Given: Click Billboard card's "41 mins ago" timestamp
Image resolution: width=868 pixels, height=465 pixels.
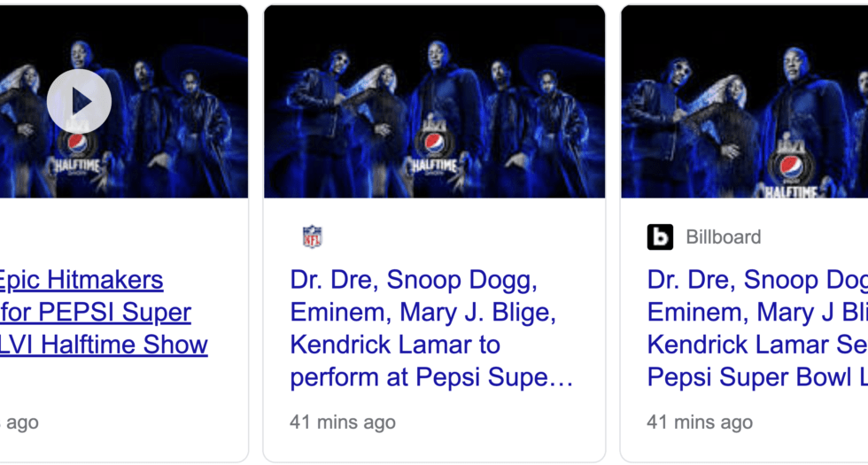Looking at the screenshot, I should pyautogui.click(x=700, y=422).
